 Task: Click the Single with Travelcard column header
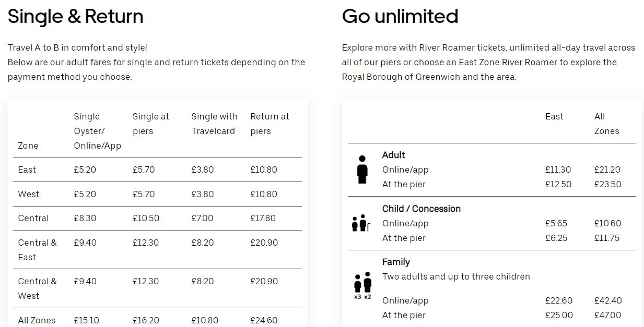point(214,124)
